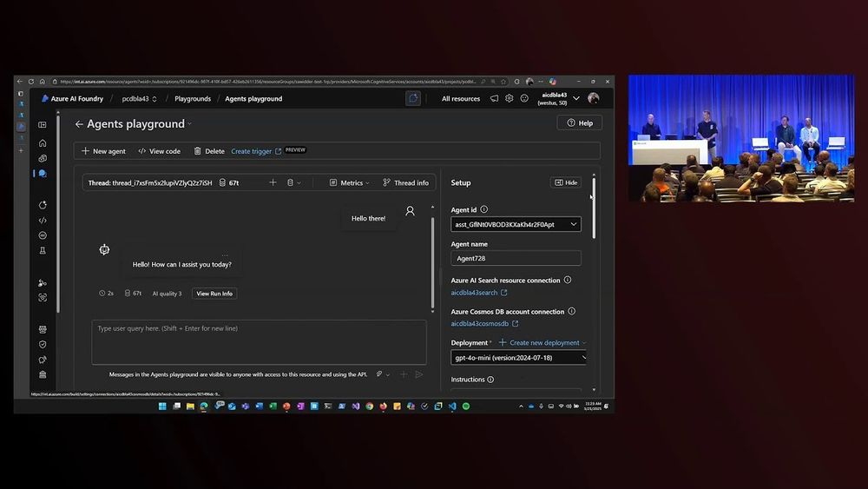
Task: Open the shield safety icon in sidebar
Action: tap(43, 345)
